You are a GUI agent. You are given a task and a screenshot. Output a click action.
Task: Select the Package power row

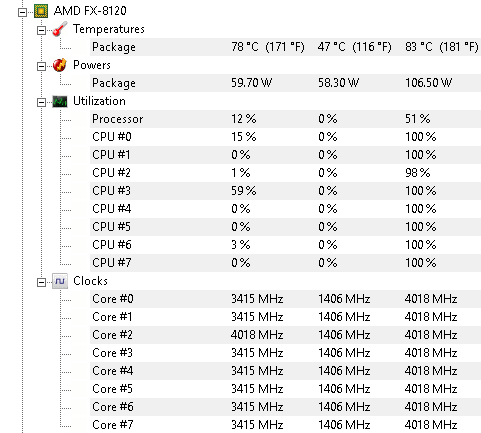tap(285, 83)
